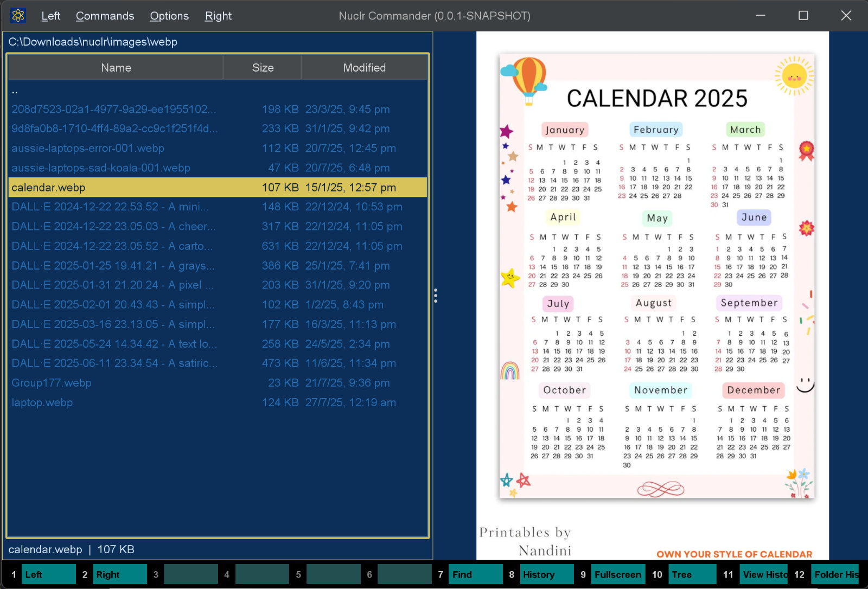Image resolution: width=868 pixels, height=589 pixels.
Task: Click the function key 11 View History button
Action: click(x=764, y=574)
